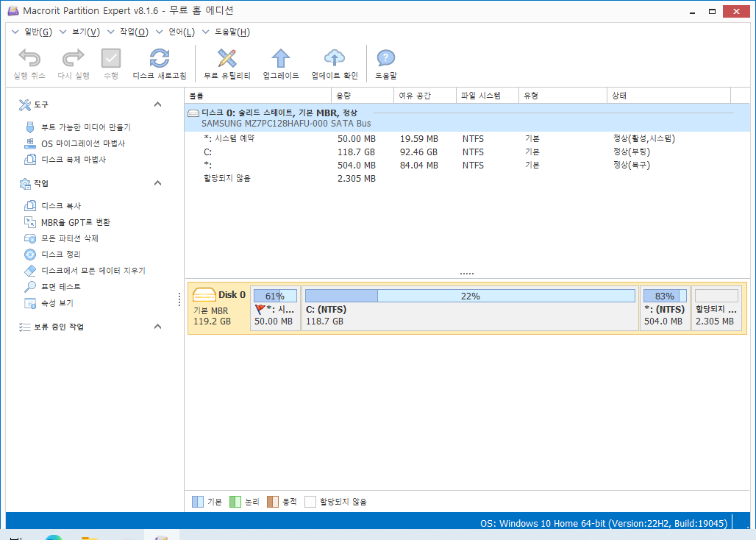Select the 2.305 MB unallocated block
Image resolution: width=756 pixels, height=540 pixels.
(716, 308)
